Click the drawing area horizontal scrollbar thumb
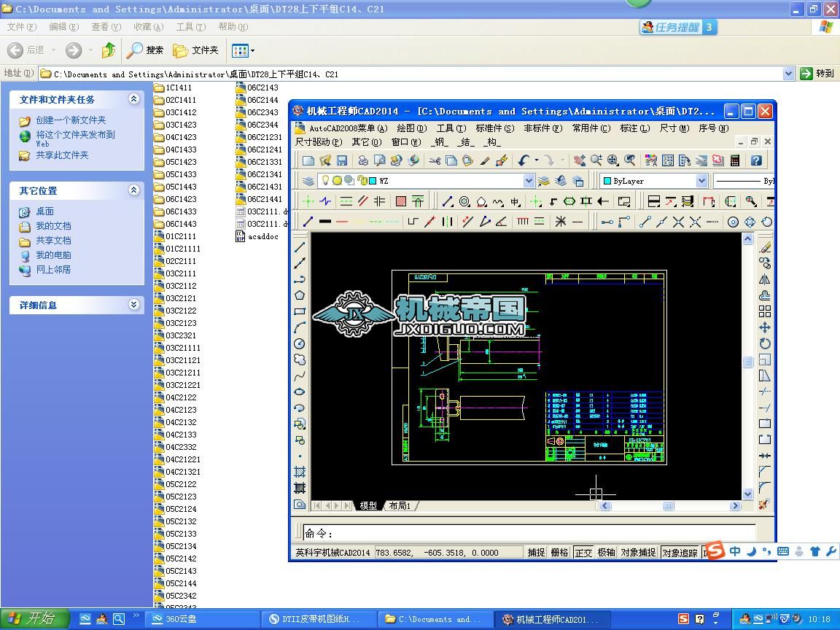Screen dimensions: 840x630 click(x=668, y=506)
